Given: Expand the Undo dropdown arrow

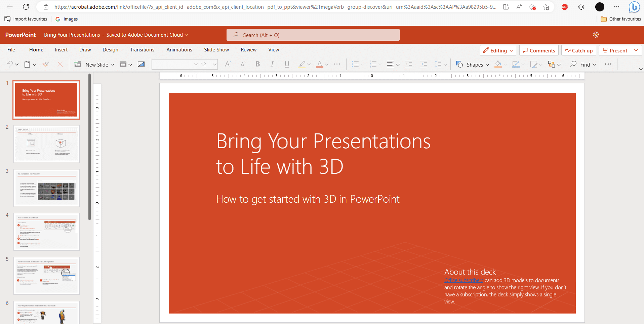Looking at the screenshot, I should tap(17, 65).
